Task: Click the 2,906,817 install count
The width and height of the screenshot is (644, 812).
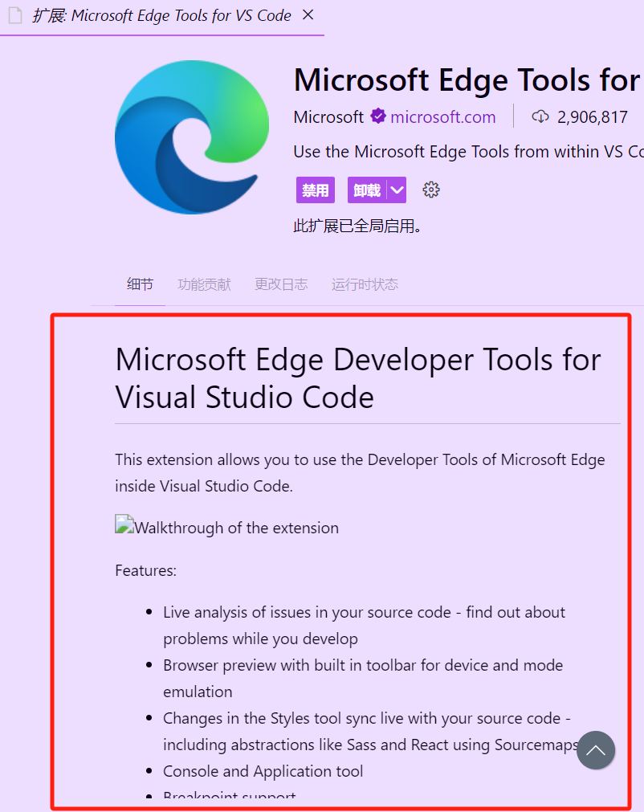Action: [593, 117]
